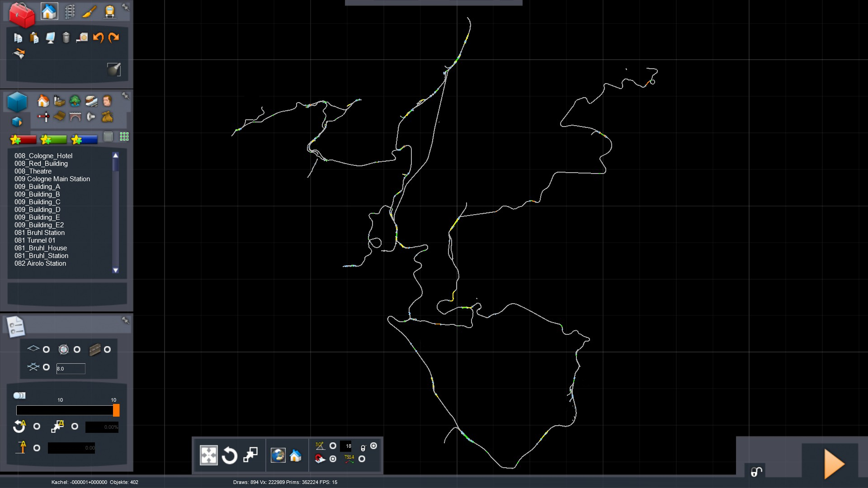Click the trash can delete icon
868x488 pixels.
point(66,38)
